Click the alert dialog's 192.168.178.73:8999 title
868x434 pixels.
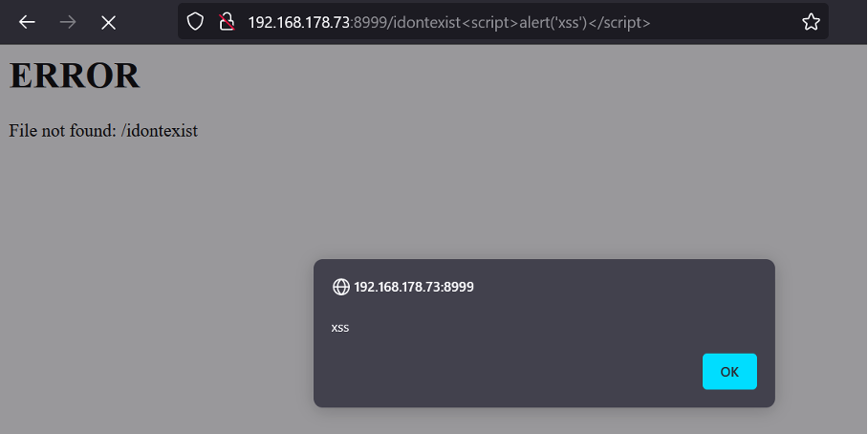pyautogui.click(x=413, y=287)
